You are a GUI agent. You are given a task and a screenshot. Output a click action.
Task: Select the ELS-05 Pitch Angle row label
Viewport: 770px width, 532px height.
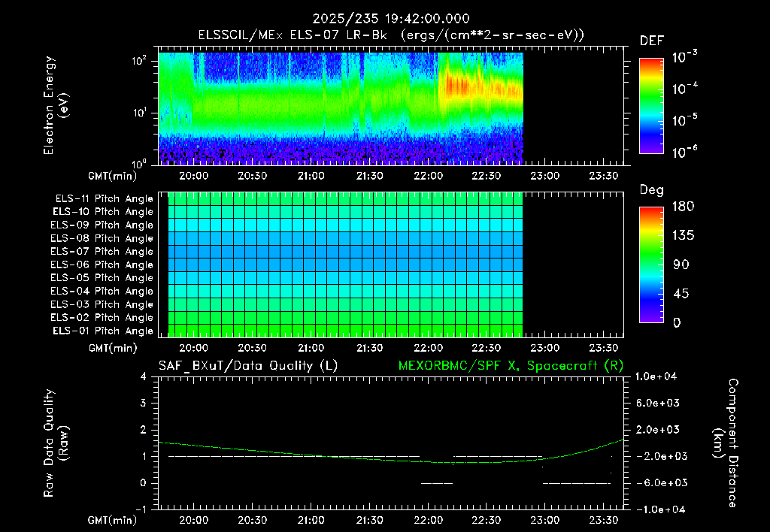click(x=102, y=278)
